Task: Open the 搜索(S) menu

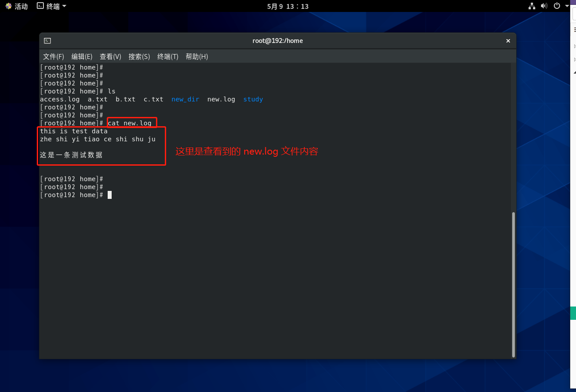Action: click(139, 57)
